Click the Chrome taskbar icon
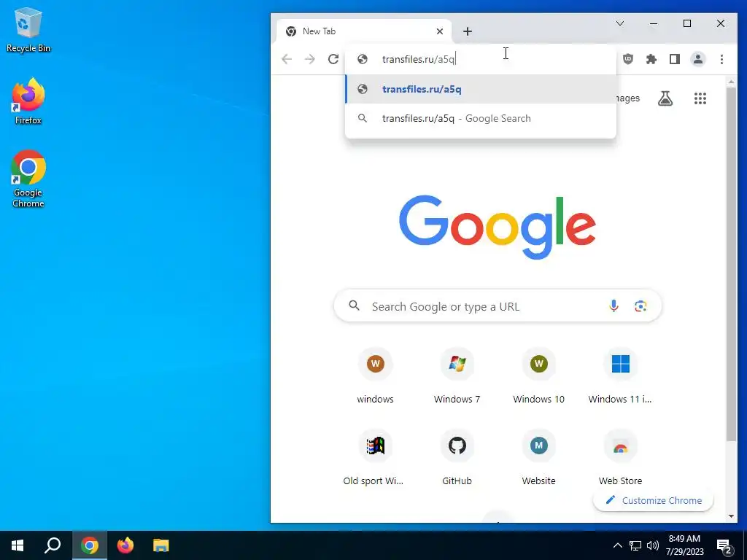The height and width of the screenshot is (560, 747). coord(90,545)
